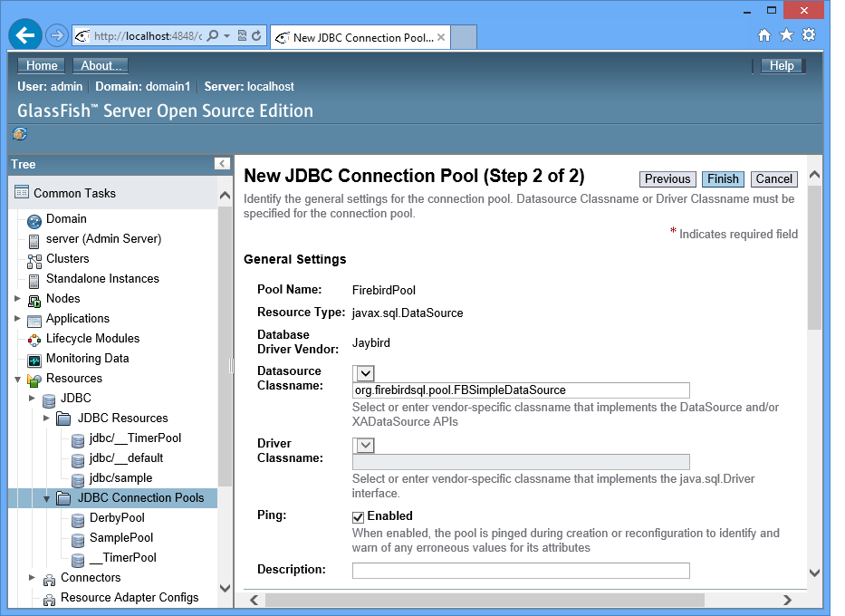Viewport: 845px width, 616px height.
Task: Expand the Applications tree node
Action: click(x=17, y=318)
